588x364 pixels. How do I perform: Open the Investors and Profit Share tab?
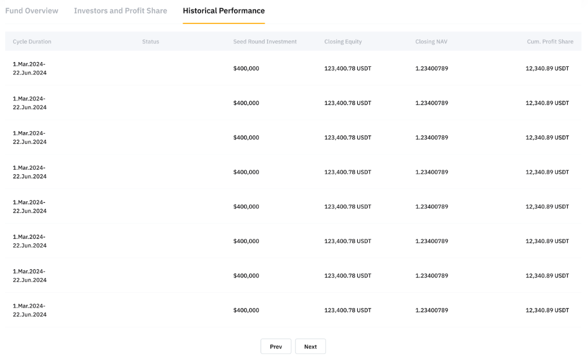[120, 11]
